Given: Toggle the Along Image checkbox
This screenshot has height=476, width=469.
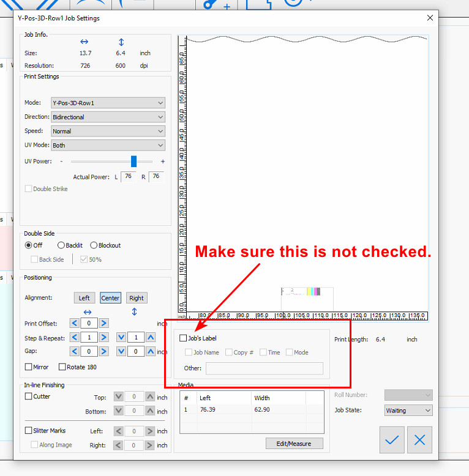Looking at the screenshot, I should (x=34, y=445).
